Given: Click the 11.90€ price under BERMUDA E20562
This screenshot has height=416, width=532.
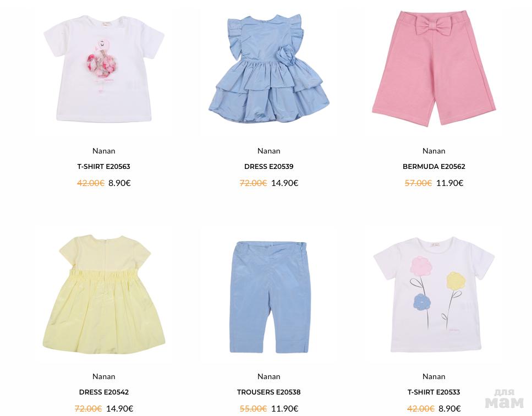Looking at the screenshot, I should tap(449, 183).
